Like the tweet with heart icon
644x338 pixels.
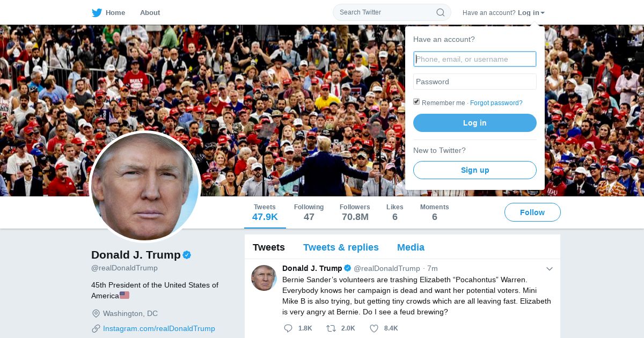pos(374,328)
